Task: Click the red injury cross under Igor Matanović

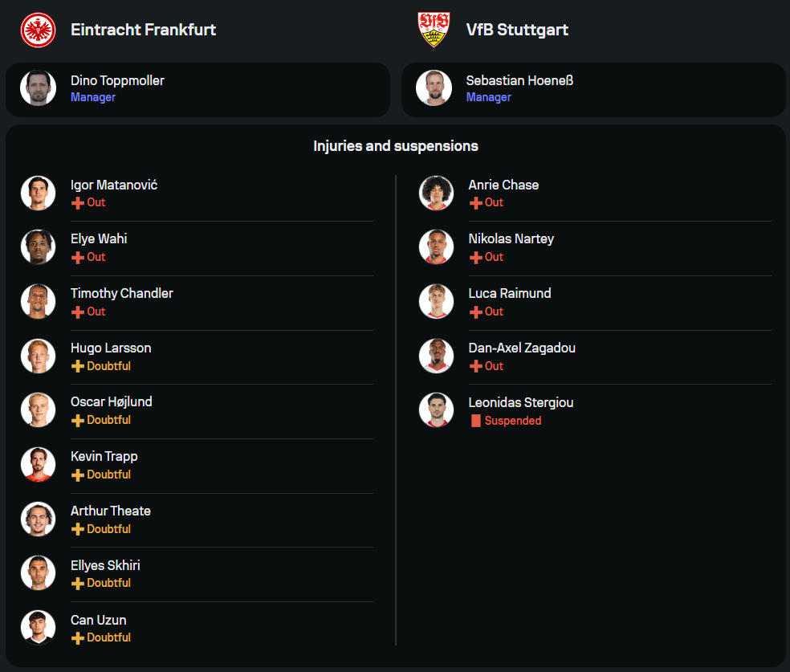Action: point(78,203)
